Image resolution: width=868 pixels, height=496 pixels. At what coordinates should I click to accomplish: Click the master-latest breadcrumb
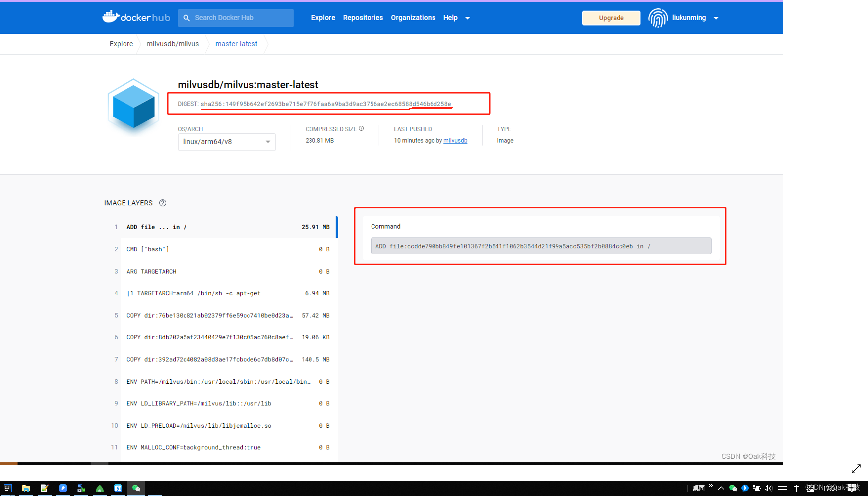236,44
